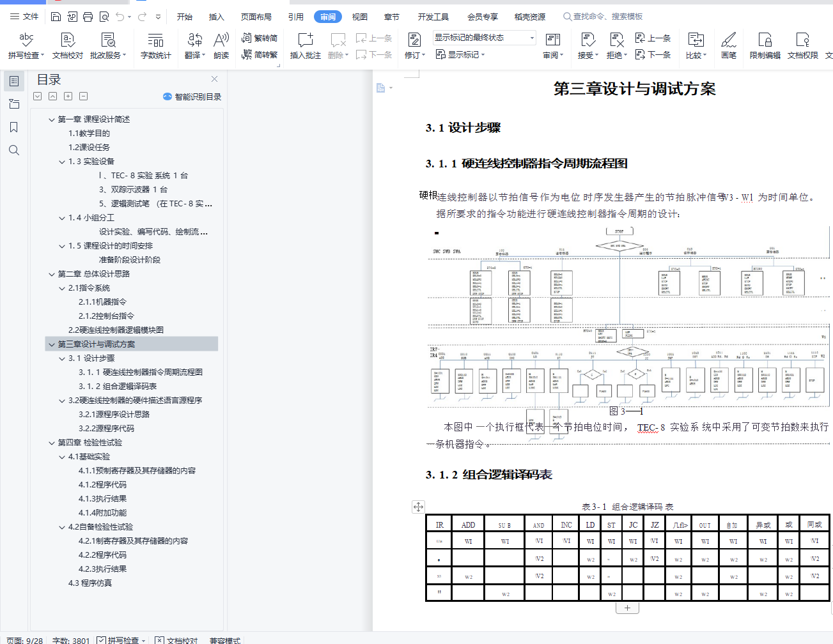The height and width of the screenshot is (644, 833).
Task: Click the 拒绝 reject change icon
Action: point(617,40)
